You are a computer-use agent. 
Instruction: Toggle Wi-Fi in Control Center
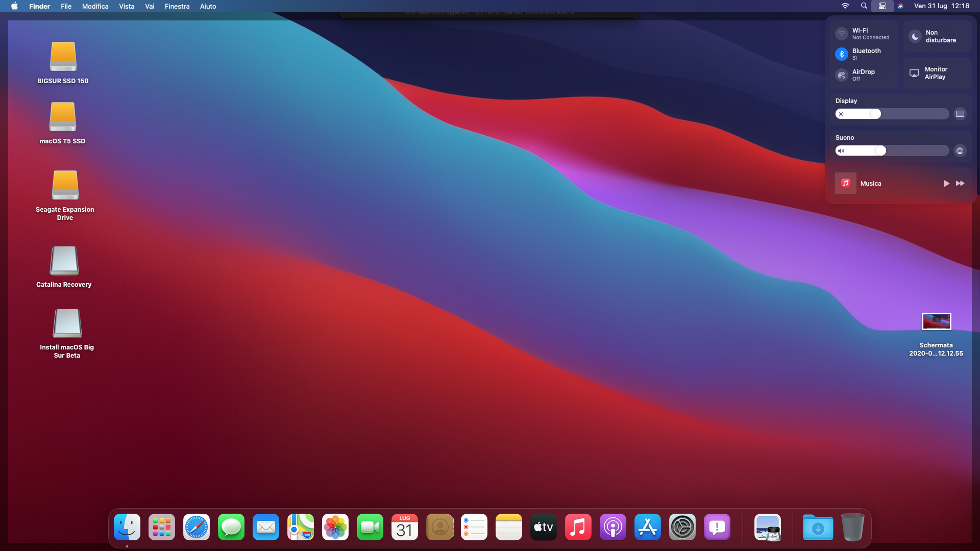[842, 34]
